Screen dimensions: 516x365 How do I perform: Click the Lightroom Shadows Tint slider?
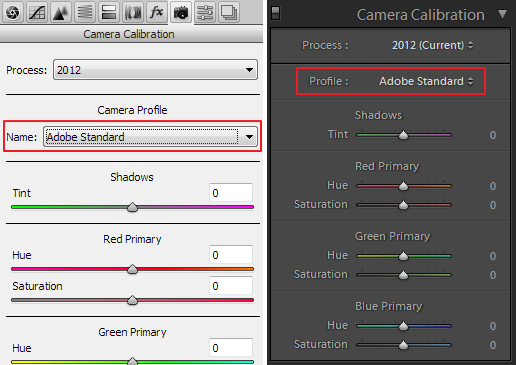pyautogui.click(x=404, y=135)
